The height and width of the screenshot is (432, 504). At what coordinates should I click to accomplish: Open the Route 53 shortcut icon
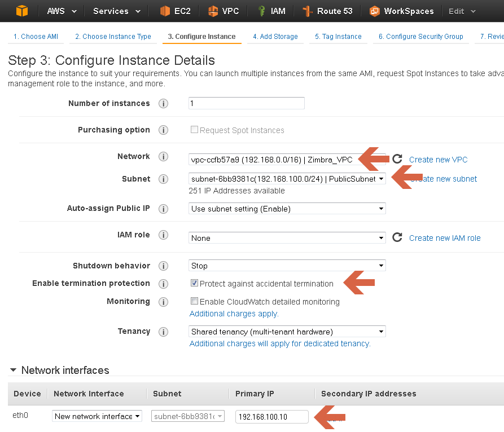coord(308,11)
